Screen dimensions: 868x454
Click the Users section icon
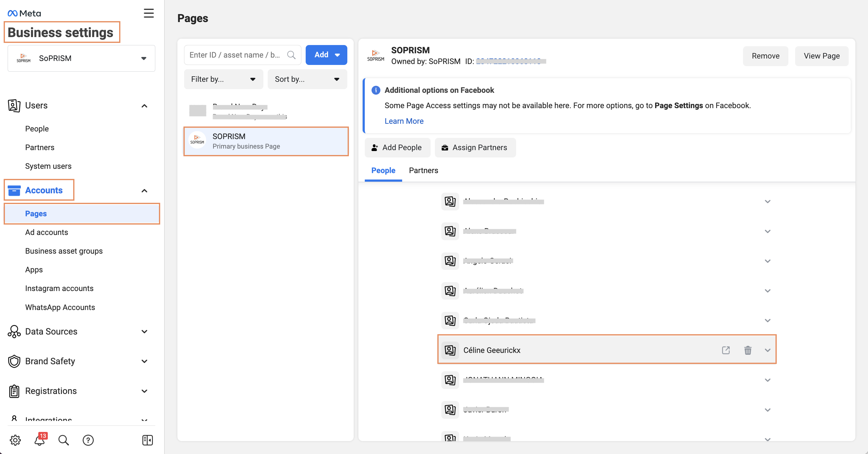click(14, 105)
